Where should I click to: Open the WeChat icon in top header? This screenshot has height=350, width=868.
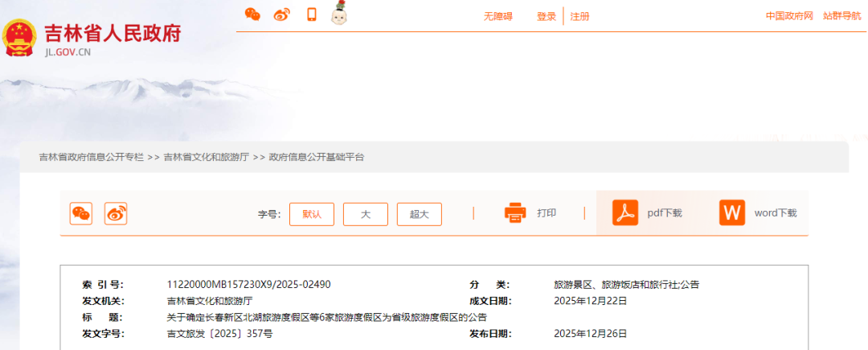click(x=252, y=15)
